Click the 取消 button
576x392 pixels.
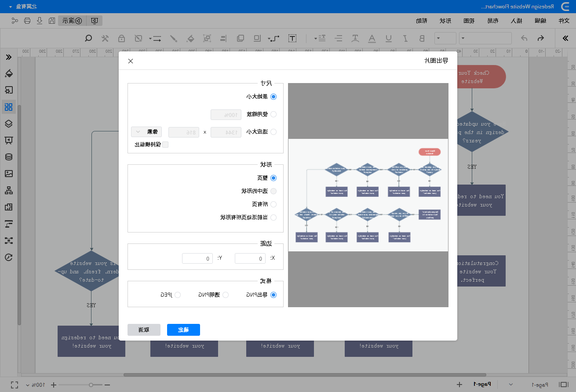144,330
